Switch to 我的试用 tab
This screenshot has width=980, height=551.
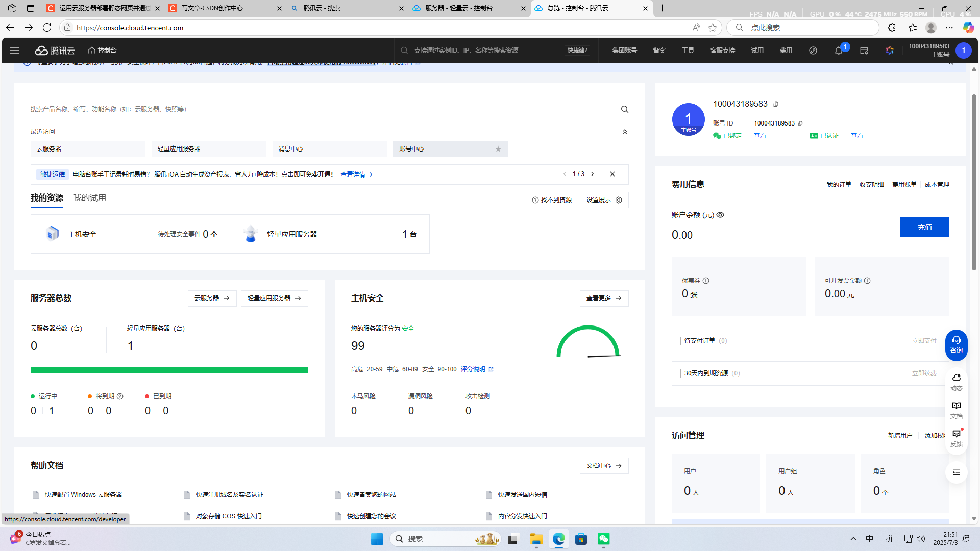[x=89, y=198]
